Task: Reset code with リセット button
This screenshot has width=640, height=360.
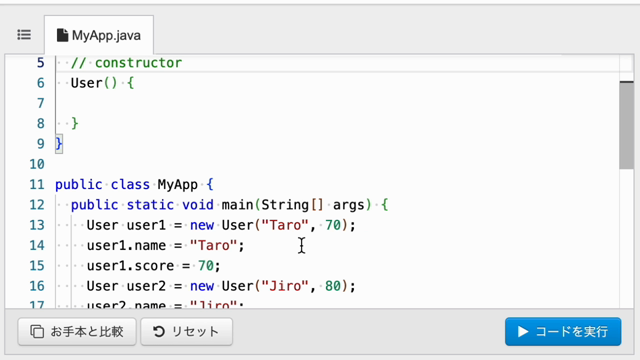Action: 187,331
